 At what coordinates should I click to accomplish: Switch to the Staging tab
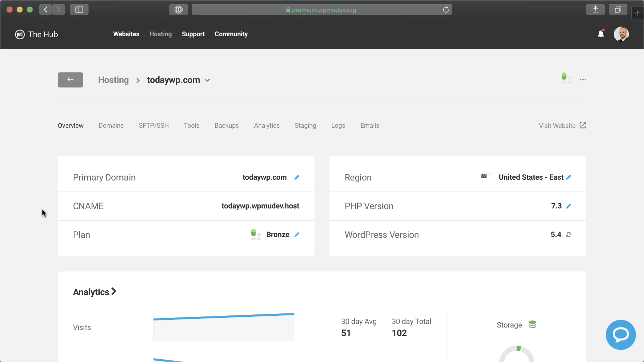(x=305, y=125)
